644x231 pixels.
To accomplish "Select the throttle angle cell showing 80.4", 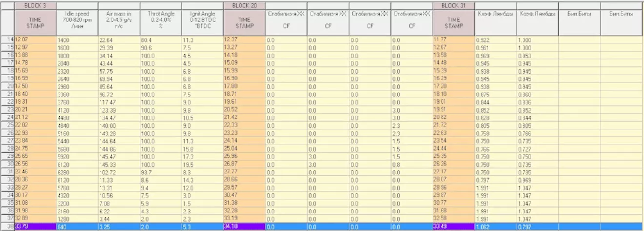I will [x=161, y=39].
